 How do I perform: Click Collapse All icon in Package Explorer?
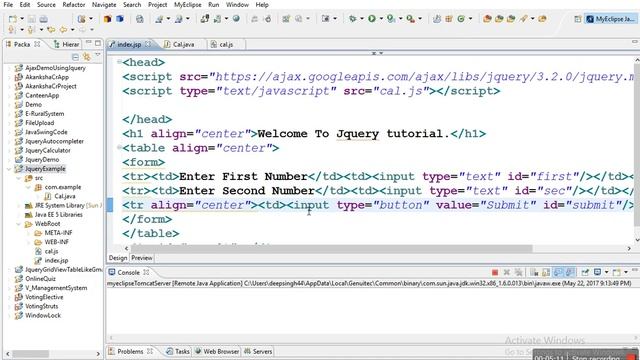tap(75, 57)
